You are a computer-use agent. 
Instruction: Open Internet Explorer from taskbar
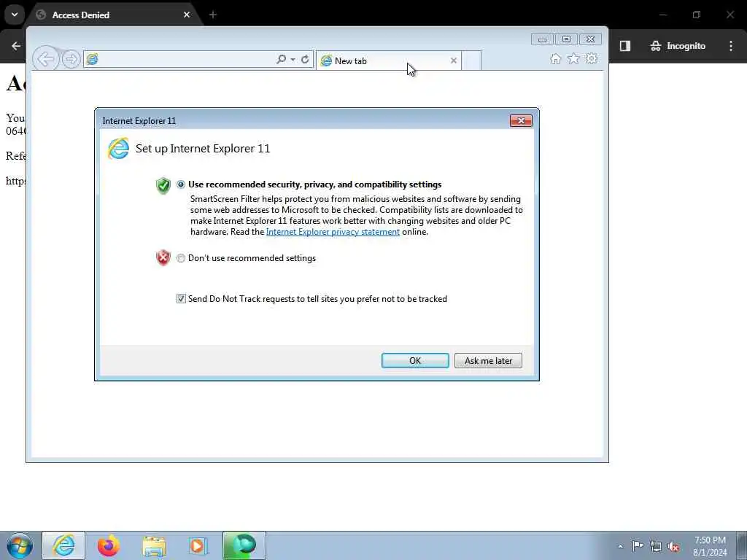[63, 545]
